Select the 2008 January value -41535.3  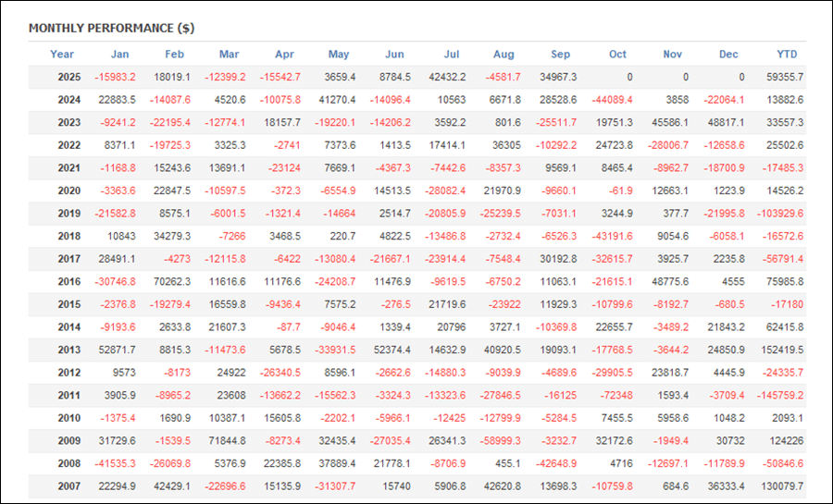(116, 464)
